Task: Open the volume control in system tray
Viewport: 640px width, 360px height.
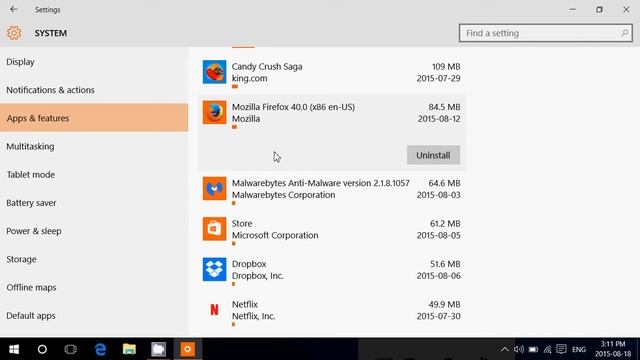Action: tap(519, 349)
